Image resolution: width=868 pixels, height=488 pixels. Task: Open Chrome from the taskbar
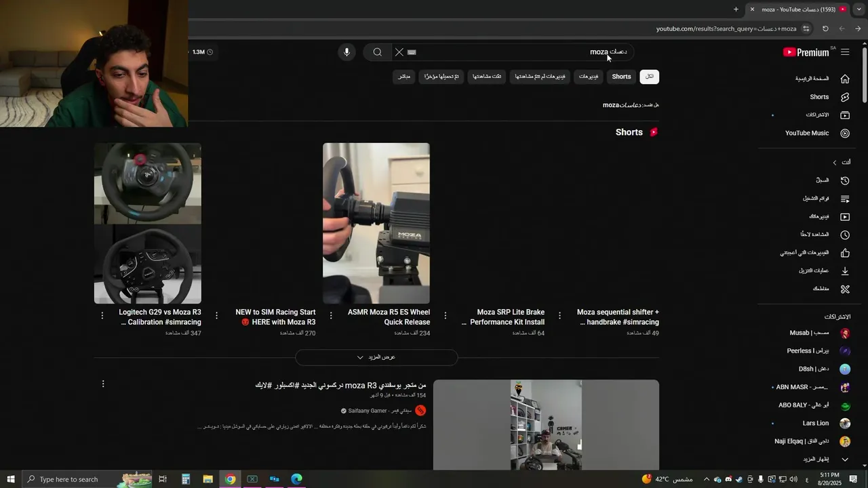[x=231, y=479]
